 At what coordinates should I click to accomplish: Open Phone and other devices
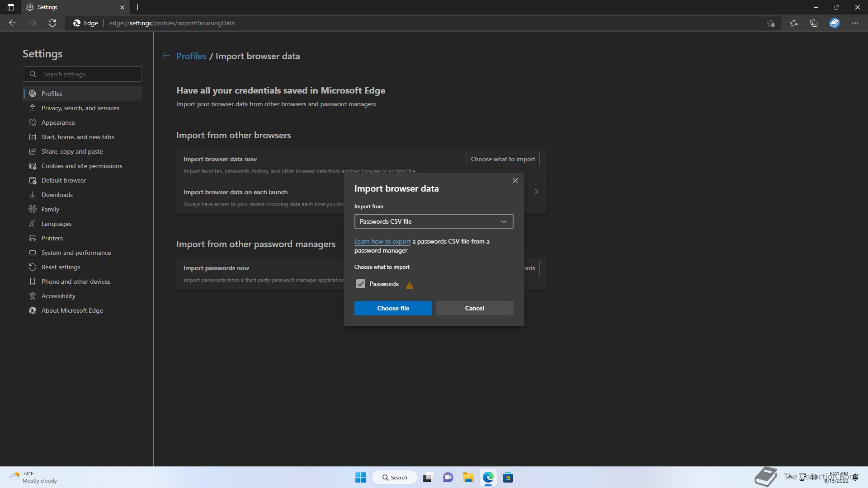coord(82,282)
